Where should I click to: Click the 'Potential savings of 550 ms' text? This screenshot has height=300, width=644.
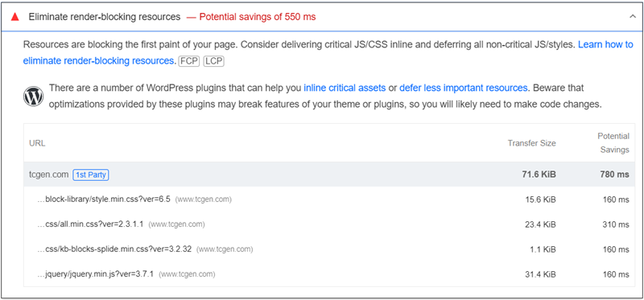click(258, 17)
